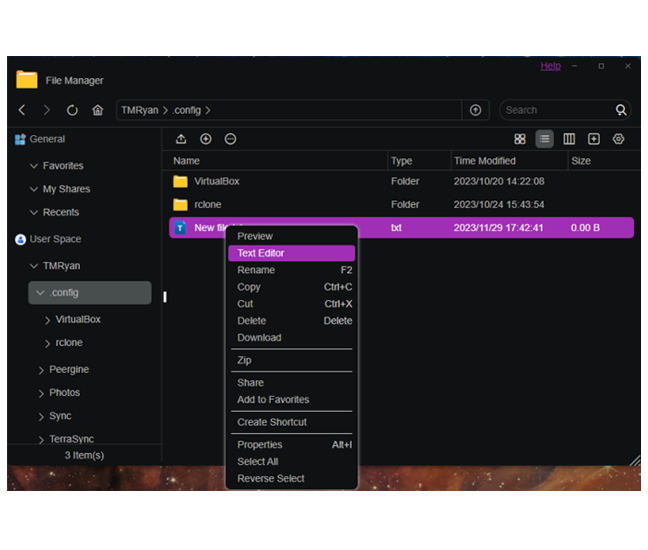This screenshot has height=550, width=648.
Task: Go to the home directory icon
Action: pos(97,110)
